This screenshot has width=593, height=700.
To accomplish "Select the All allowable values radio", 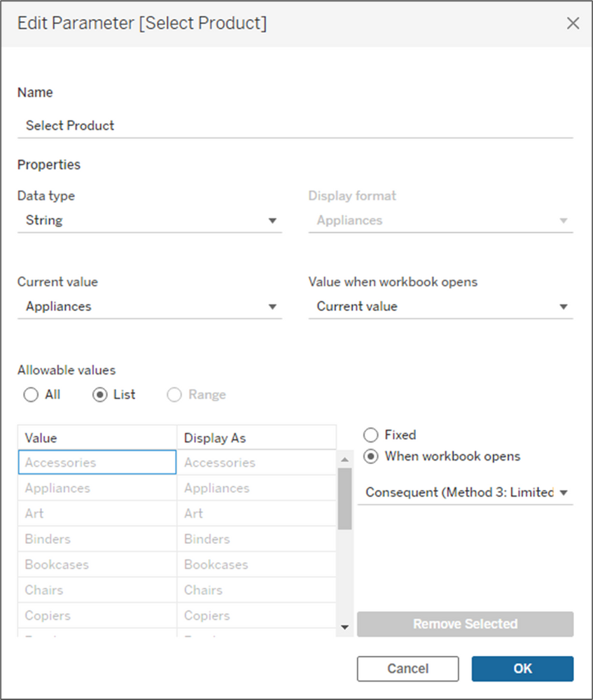I will pos(31,395).
